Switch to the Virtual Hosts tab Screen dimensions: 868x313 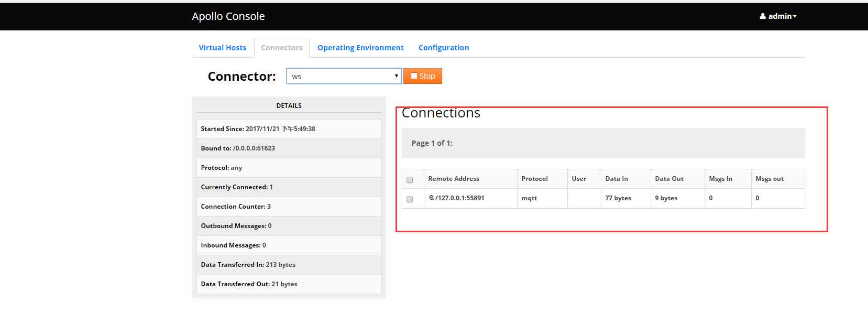pos(223,48)
